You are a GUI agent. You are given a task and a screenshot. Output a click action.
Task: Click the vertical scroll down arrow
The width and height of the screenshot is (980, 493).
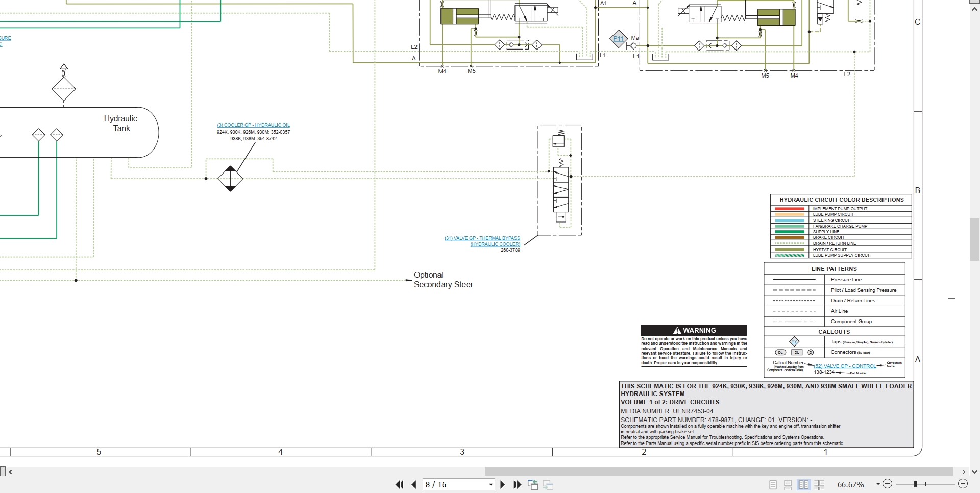click(x=975, y=472)
